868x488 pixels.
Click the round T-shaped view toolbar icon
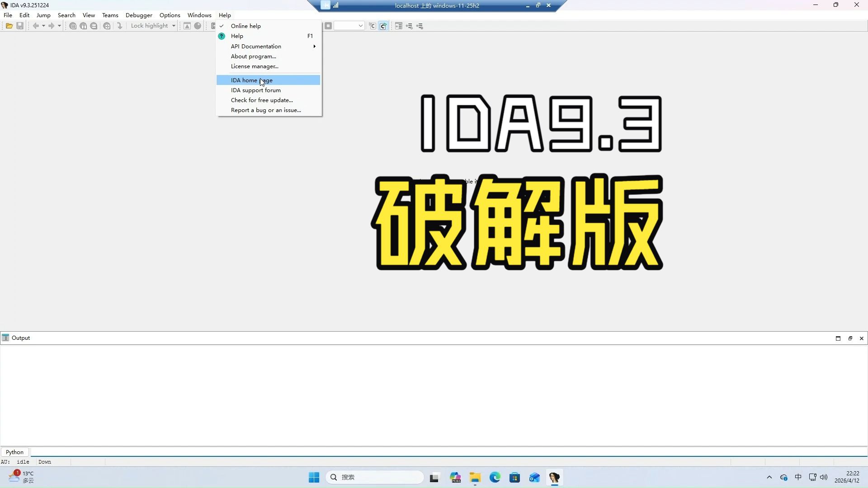pyautogui.click(x=83, y=26)
